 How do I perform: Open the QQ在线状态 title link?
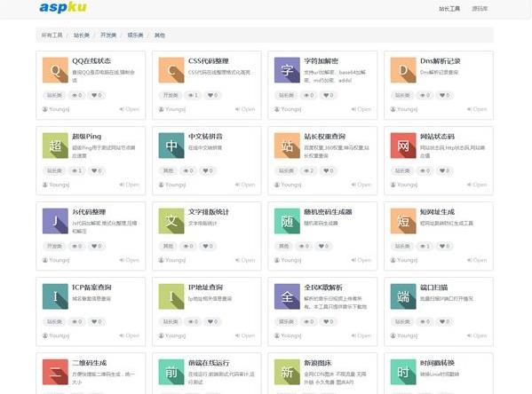pyautogui.click(x=91, y=61)
